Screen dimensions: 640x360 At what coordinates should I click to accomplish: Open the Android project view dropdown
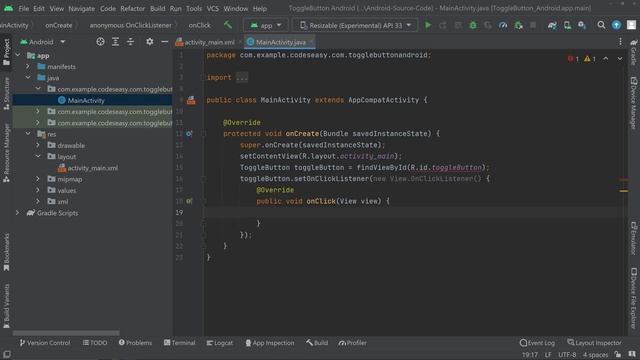(x=43, y=42)
